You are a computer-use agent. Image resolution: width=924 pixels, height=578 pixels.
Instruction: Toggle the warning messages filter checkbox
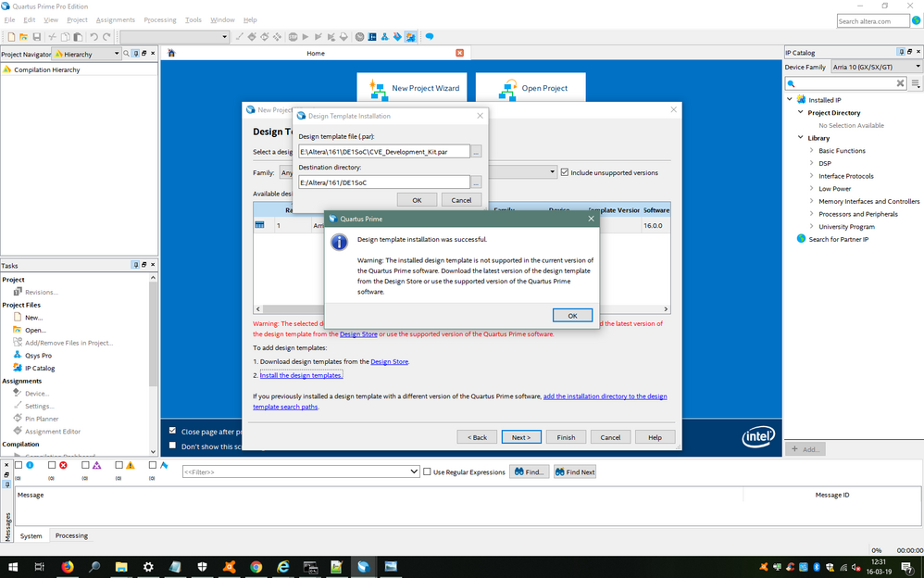click(x=119, y=465)
